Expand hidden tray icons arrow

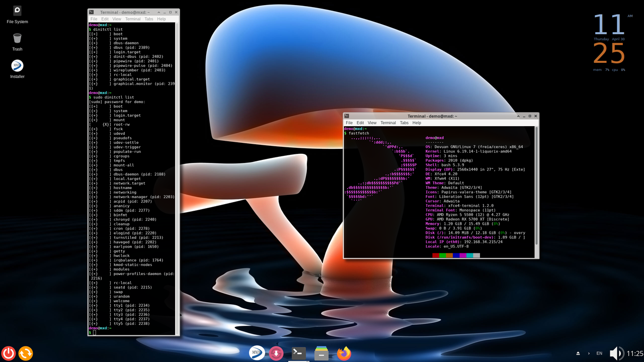coord(589,353)
